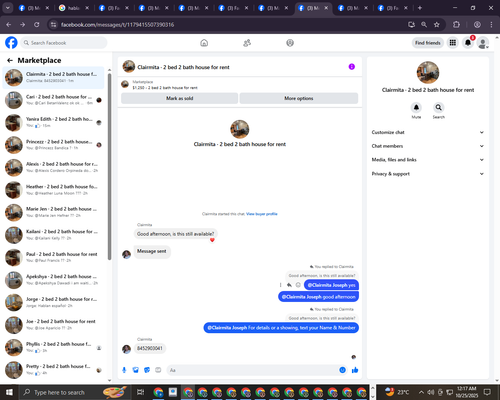Screen dimensions: 500x400
Task: Click the conversation list scrollbar
Action: tap(110, 166)
